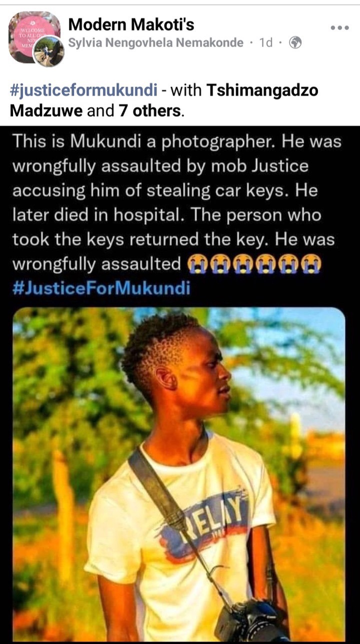The image size is (360, 644).
Task: Select the blue #JusticeForMukundi hashtag in image
Action: click(101, 289)
